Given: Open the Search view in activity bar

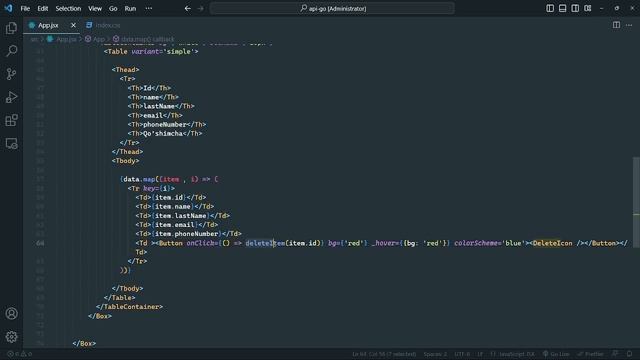Looking at the screenshot, I should click(11, 51).
